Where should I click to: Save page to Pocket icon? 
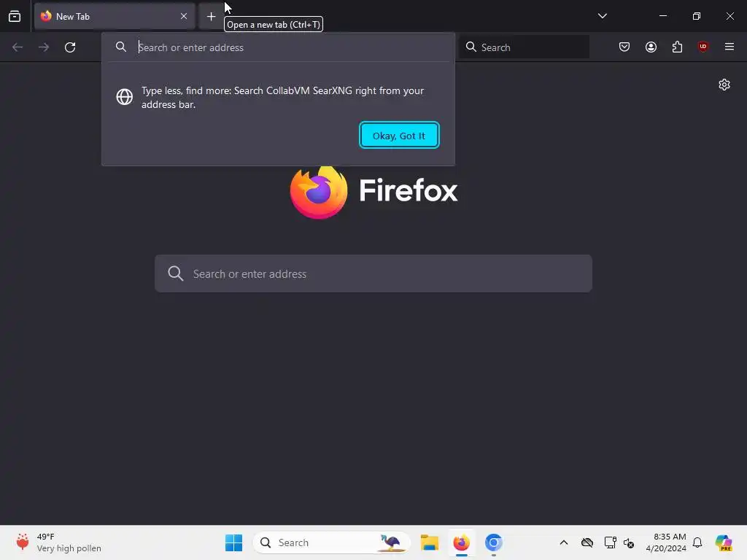624,47
